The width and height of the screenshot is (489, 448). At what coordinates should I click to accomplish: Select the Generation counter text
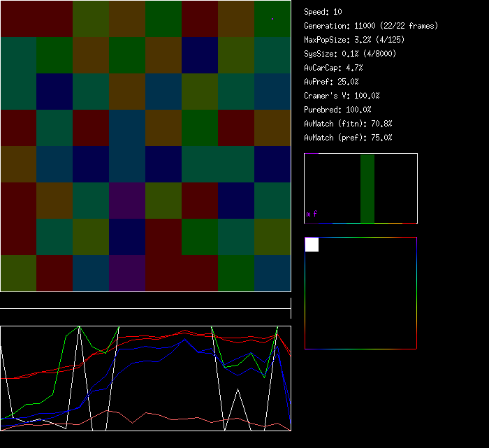tap(370, 26)
